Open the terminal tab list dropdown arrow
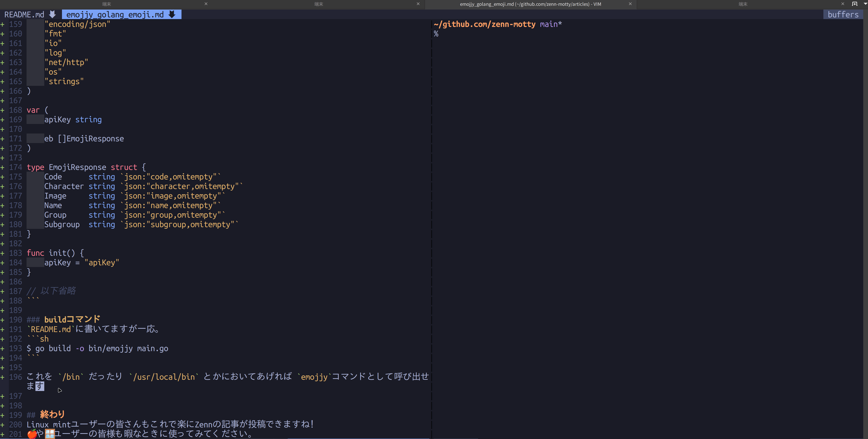868x439 pixels. tap(865, 4)
